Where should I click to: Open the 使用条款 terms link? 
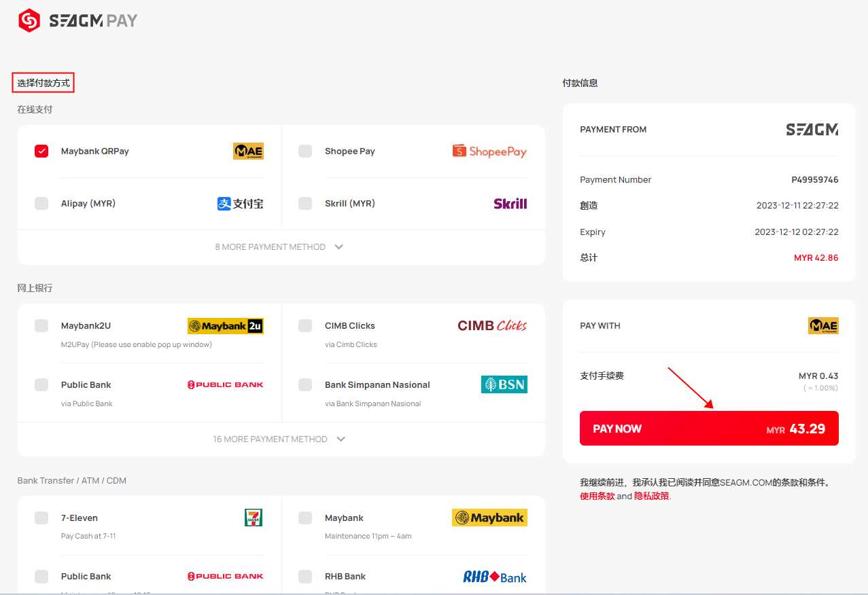click(x=597, y=496)
